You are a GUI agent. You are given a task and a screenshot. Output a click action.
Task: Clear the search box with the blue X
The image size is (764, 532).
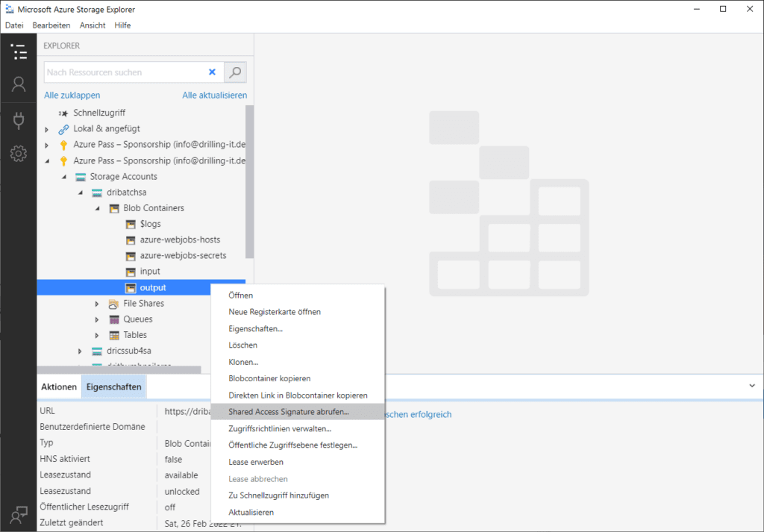(x=212, y=72)
